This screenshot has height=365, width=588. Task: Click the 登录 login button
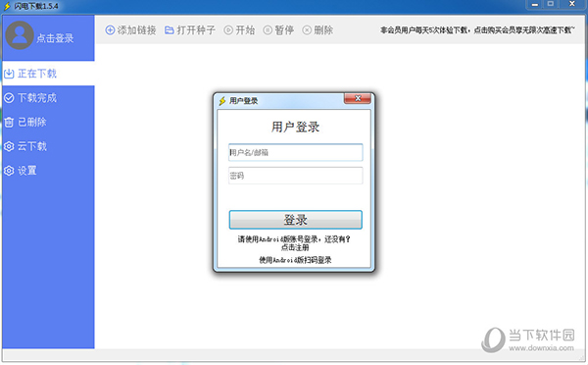coord(296,220)
